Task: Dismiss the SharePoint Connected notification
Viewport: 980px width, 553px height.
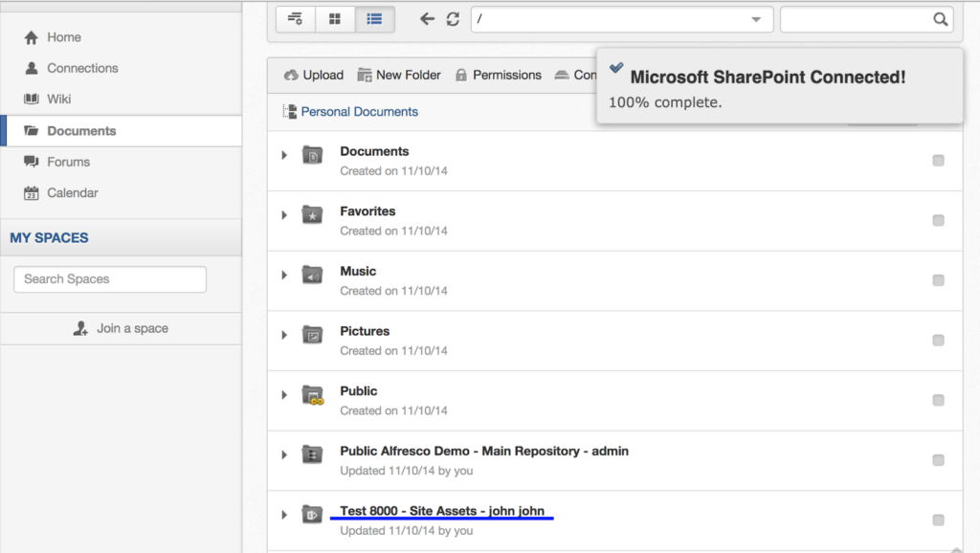Action: 779,86
